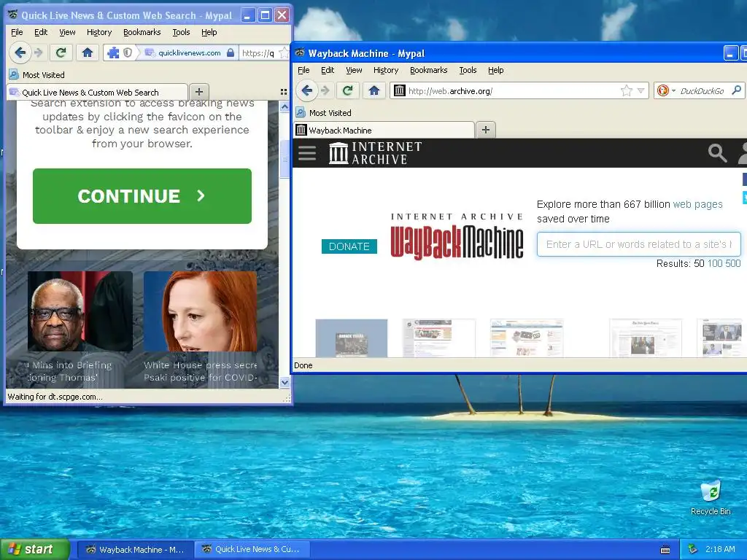Click the vertical scrollbar thumb in Quick Live News
Image resolution: width=747 pixels, height=560 pixels.
(285, 160)
